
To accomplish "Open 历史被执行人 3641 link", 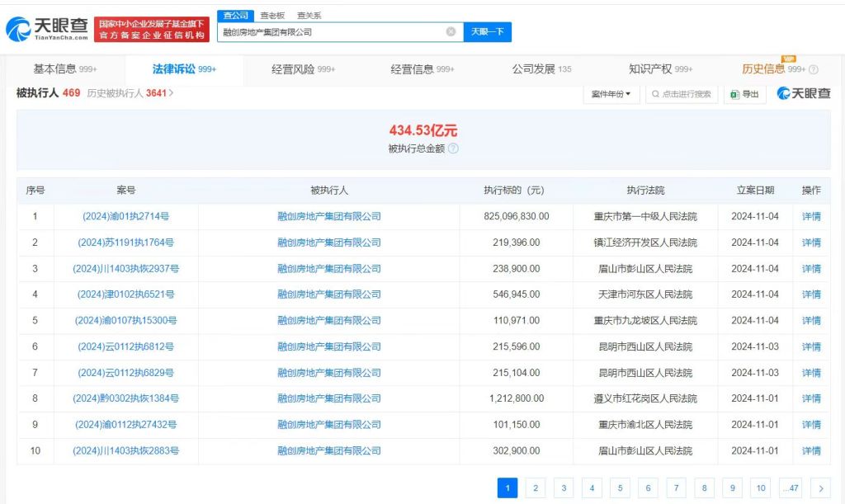I will (x=130, y=93).
